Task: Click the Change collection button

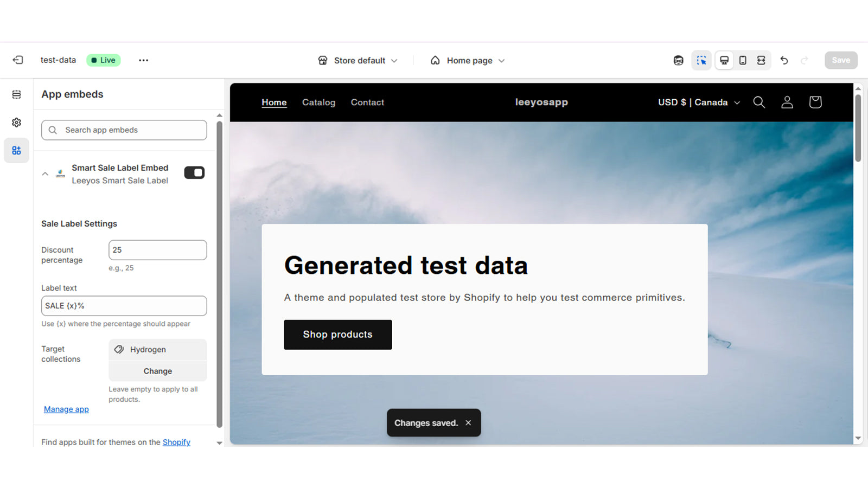Action: click(x=158, y=371)
